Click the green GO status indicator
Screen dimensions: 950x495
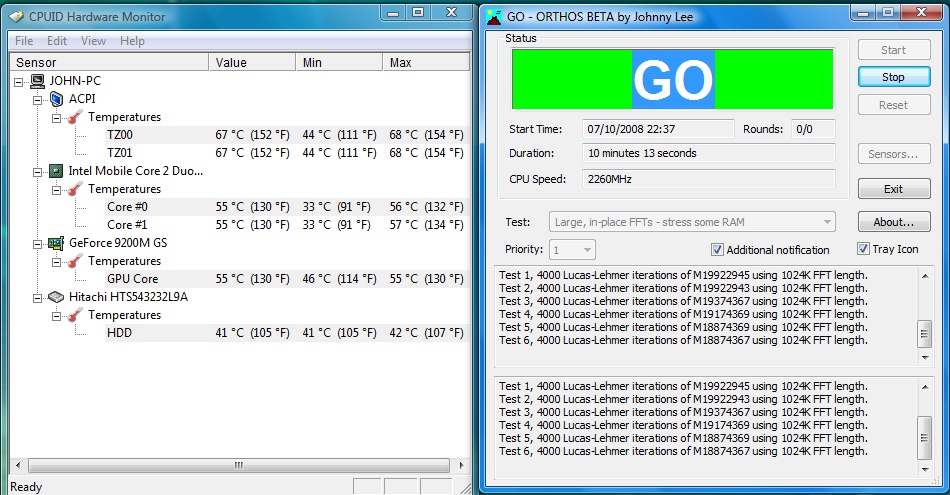(673, 79)
